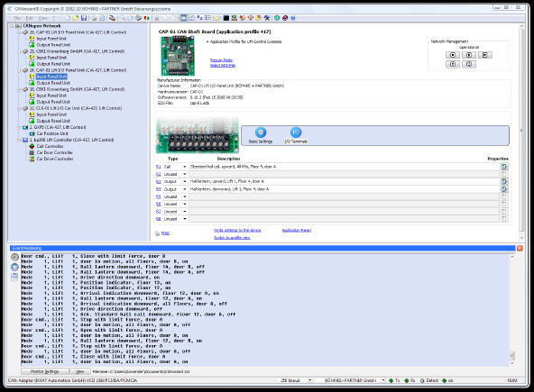Click the Open folder toolbar icon

(x=76, y=18)
